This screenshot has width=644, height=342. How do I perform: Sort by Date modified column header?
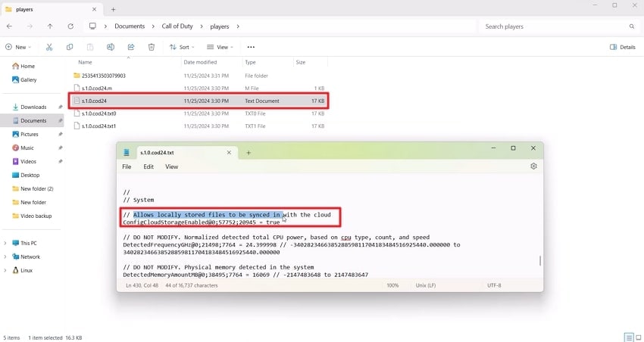pyautogui.click(x=200, y=62)
